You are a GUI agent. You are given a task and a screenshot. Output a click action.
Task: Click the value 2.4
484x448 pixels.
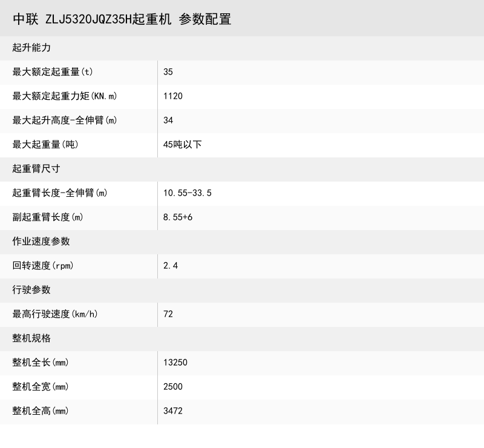[171, 265]
